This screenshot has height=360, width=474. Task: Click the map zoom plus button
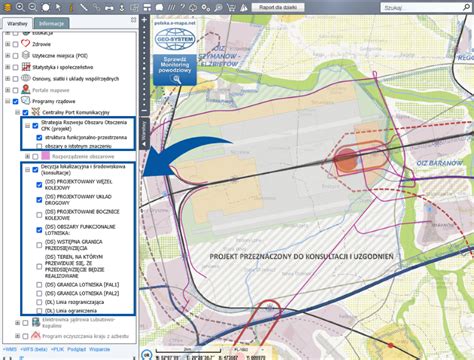pyautogui.click(x=144, y=20)
